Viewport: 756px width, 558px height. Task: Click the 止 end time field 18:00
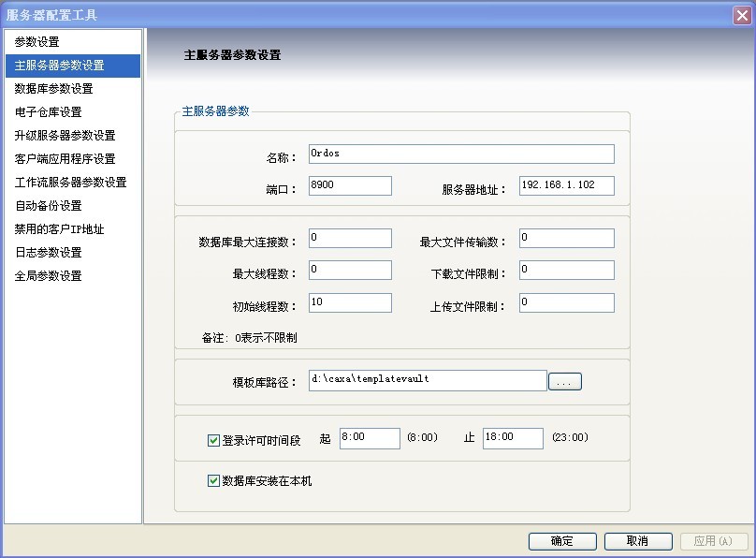point(513,438)
